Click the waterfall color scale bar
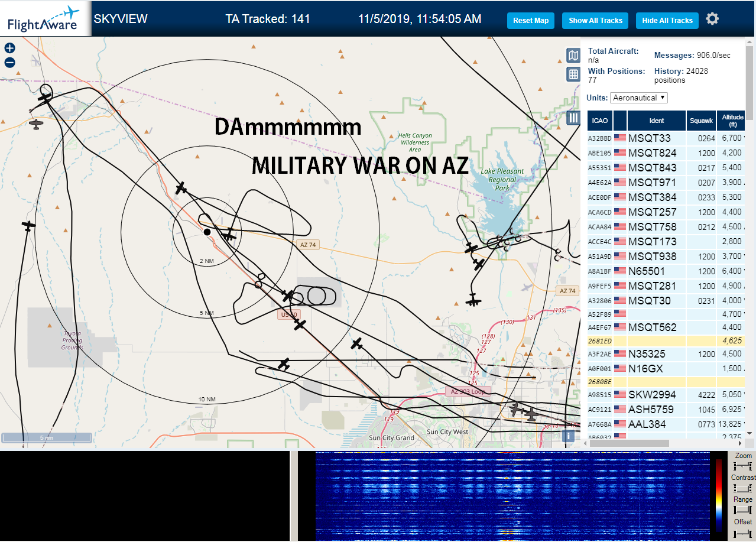Screen dimensions: 756x542 [x=719, y=495]
